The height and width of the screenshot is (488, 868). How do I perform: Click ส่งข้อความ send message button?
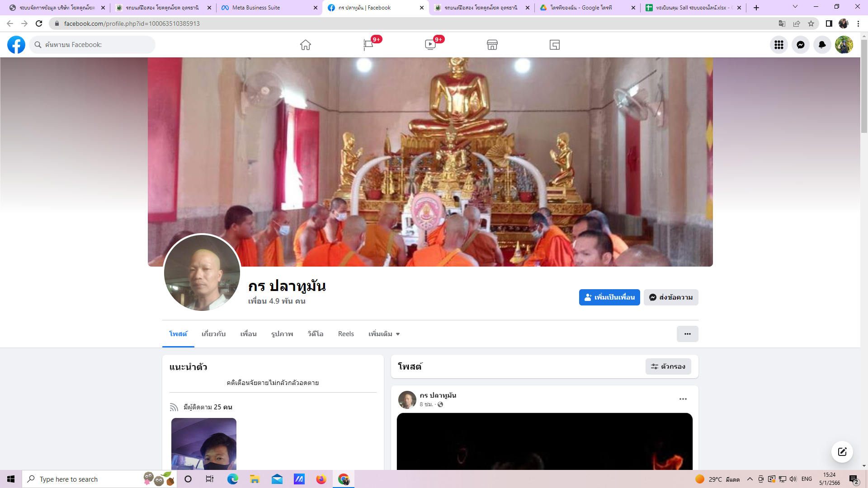(671, 297)
